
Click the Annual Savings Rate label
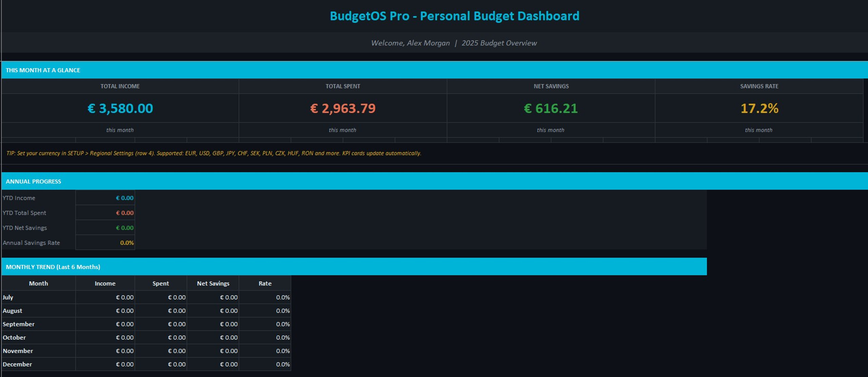pyautogui.click(x=31, y=243)
